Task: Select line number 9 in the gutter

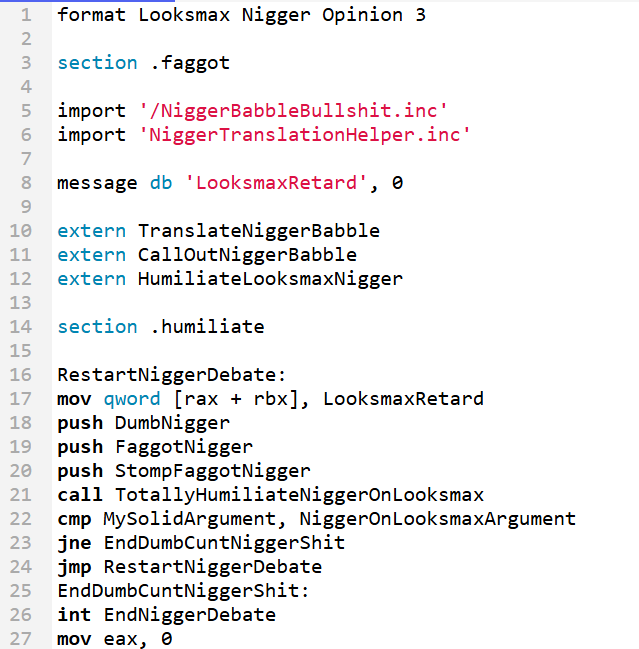Action: point(26,207)
